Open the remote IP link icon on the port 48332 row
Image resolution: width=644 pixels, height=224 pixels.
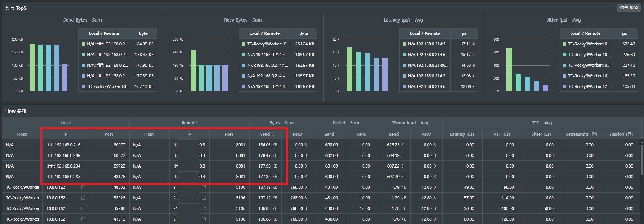204,187
